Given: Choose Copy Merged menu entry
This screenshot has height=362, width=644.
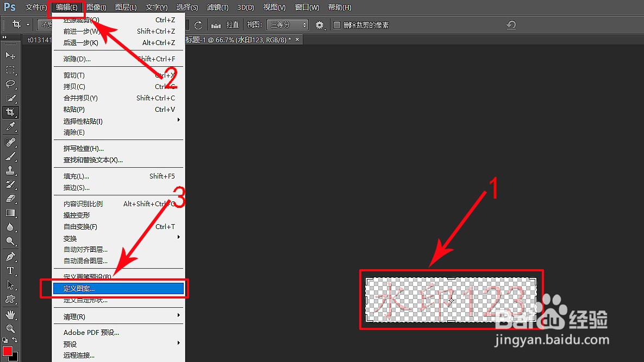Looking at the screenshot, I should coord(118,98).
